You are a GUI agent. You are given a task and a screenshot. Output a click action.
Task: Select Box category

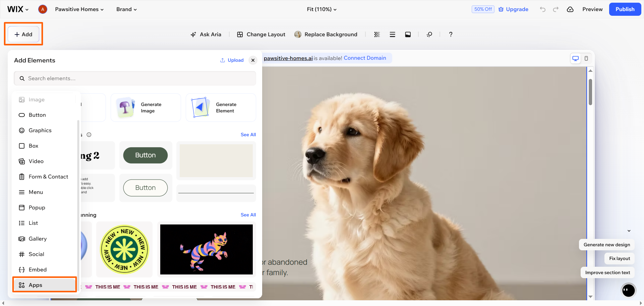pos(45,146)
